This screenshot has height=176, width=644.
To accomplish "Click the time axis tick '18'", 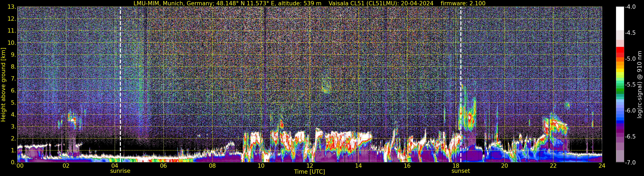I will point(456,166).
